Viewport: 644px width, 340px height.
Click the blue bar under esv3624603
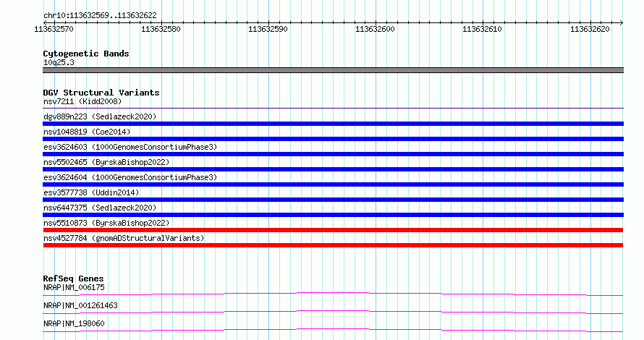333,154
